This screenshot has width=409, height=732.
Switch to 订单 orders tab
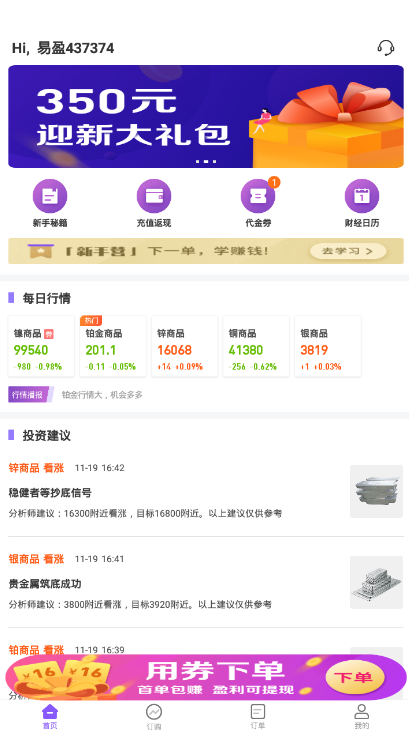(x=258, y=716)
